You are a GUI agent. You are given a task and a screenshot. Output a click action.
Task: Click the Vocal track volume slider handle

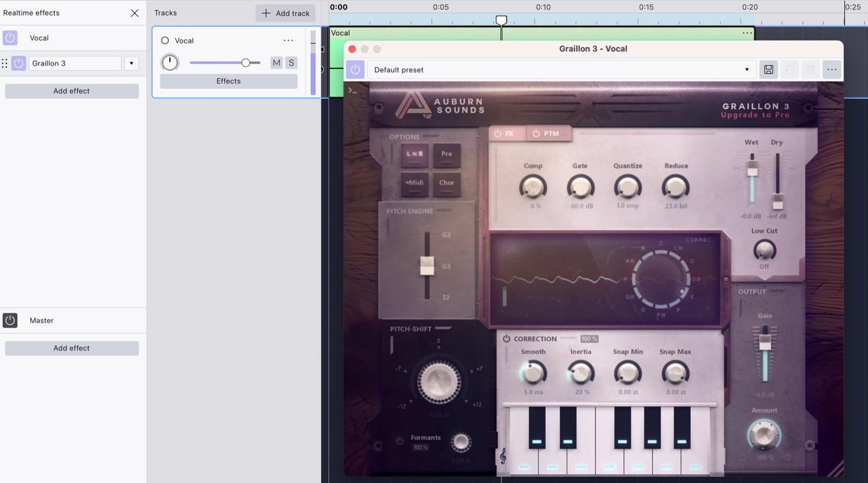point(246,63)
